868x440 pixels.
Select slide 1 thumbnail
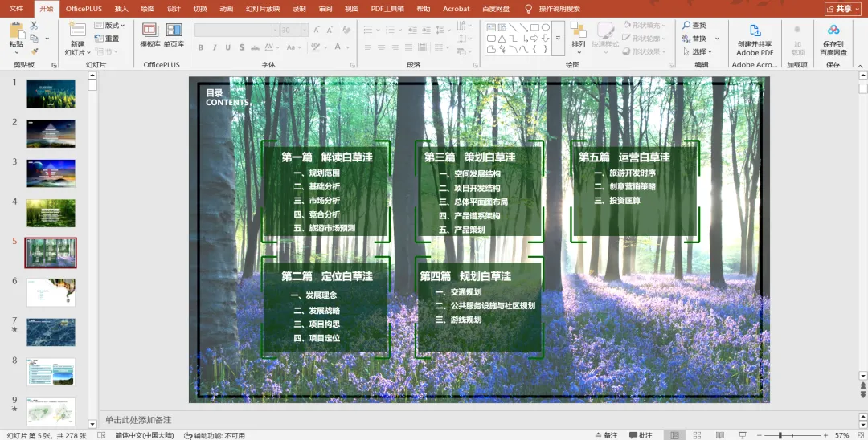[x=51, y=94]
